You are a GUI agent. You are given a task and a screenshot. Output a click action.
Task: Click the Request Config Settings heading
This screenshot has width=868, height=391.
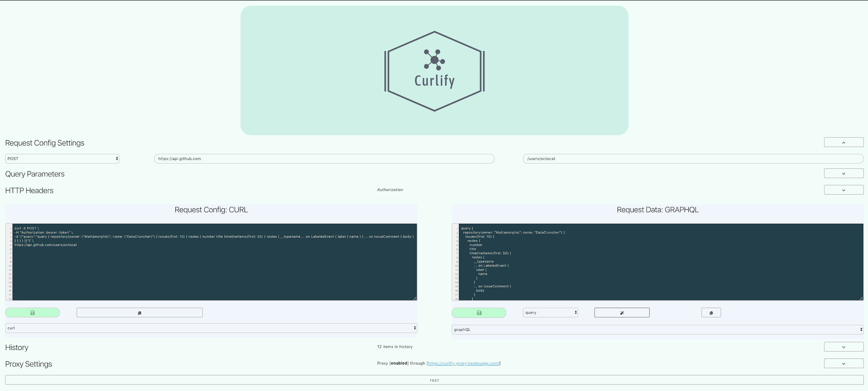(x=44, y=143)
